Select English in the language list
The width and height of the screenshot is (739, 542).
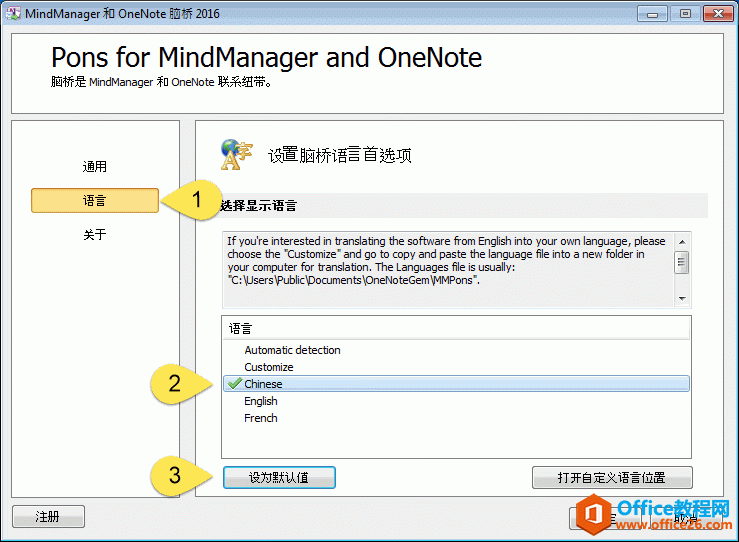(x=261, y=401)
